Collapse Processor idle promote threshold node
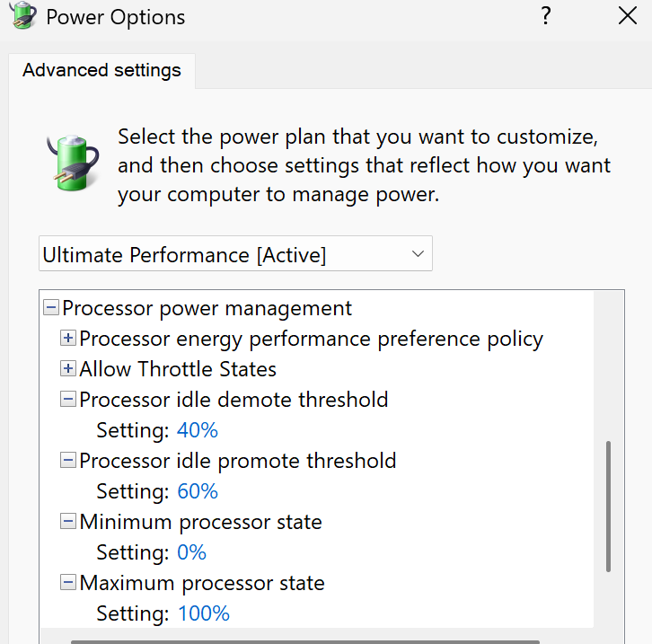This screenshot has width=652, height=644. (68, 461)
